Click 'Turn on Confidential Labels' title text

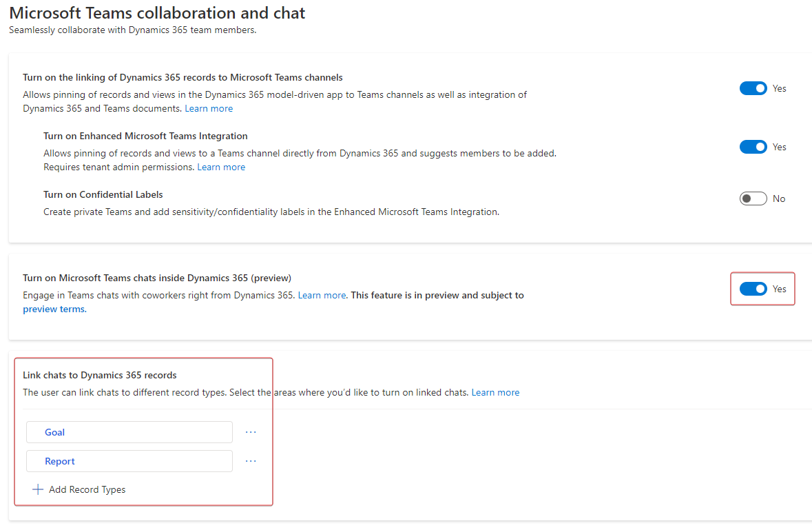coord(103,194)
